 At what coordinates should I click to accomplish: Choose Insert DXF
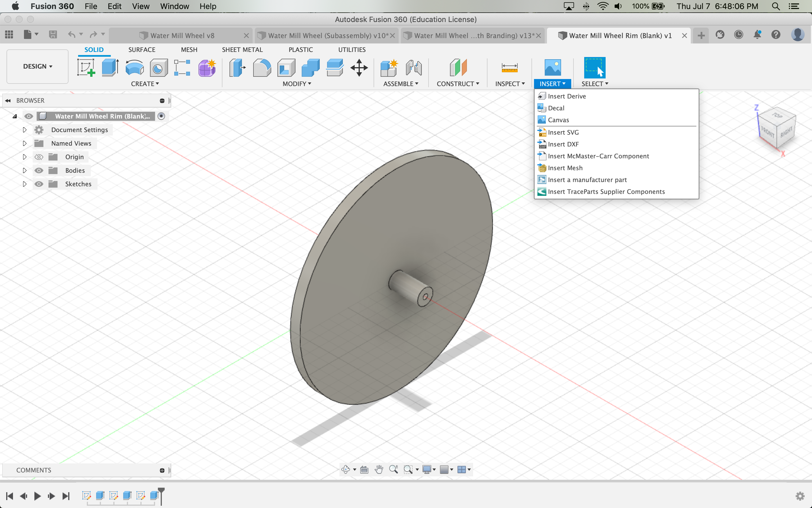(x=616, y=144)
